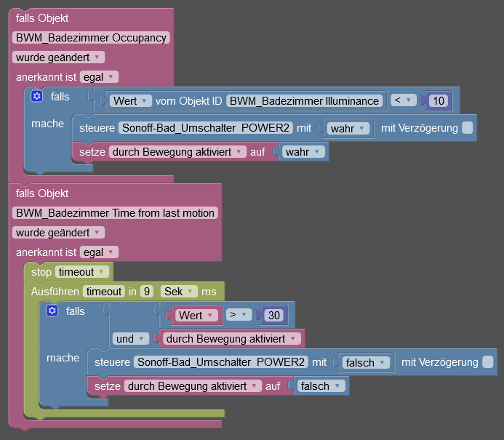This screenshot has height=440, width=504.
Task: Open the Wert variable dropdown in the comparison
Action: (x=196, y=316)
